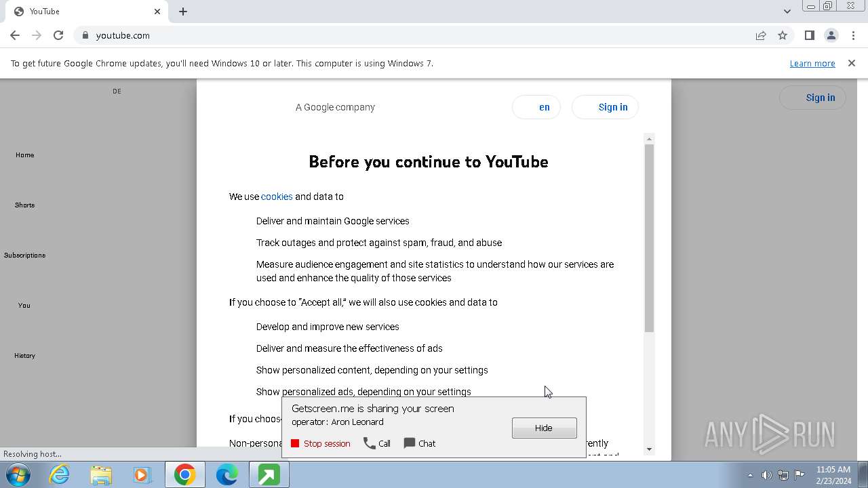
Task: Open Chrome three-dot menu
Action: [x=853, y=35]
